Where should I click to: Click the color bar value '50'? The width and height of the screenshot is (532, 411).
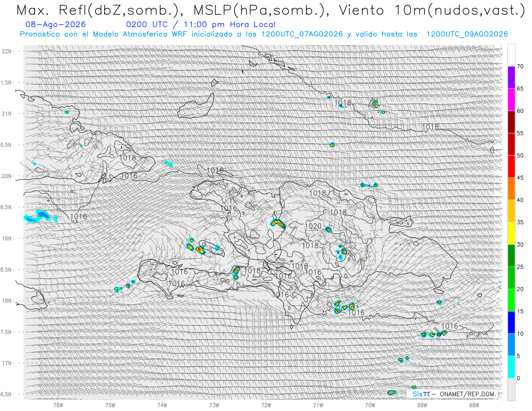[520, 156]
